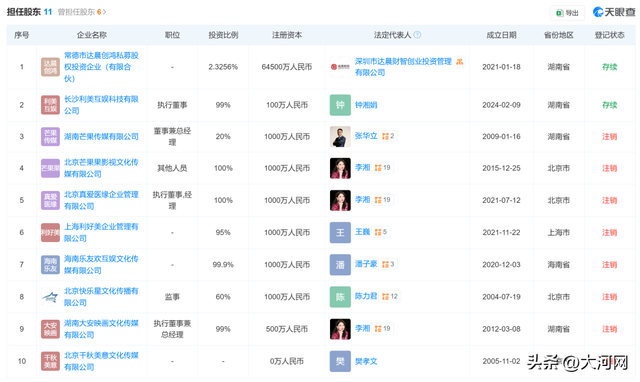Click the blue 潘 avatar icon
640x382 pixels.
click(x=340, y=265)
